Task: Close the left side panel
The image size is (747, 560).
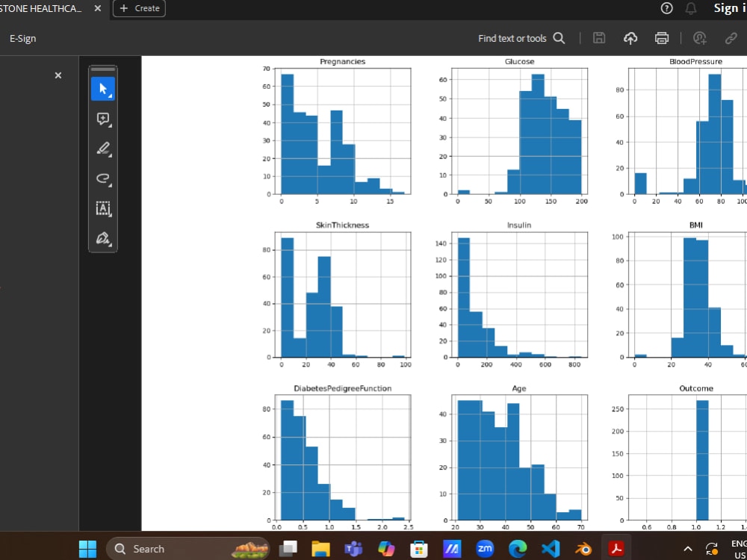Action: pos(58,75)
